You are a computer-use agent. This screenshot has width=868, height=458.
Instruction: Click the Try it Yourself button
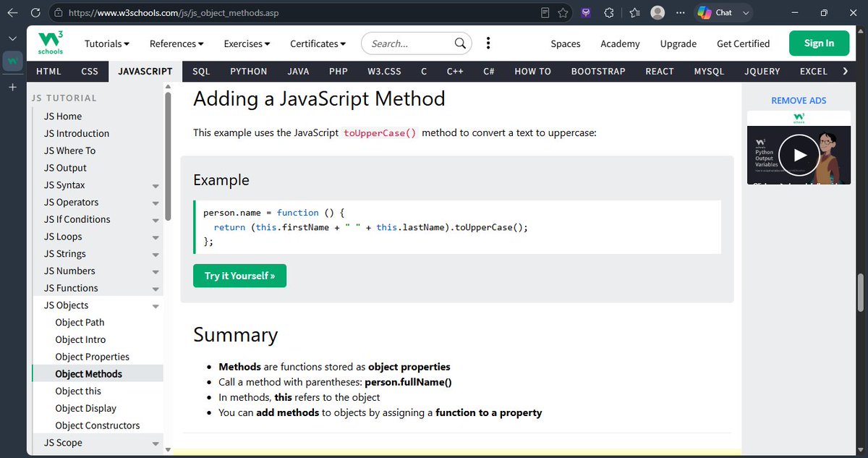pyautogui.click(x=239, y=276)
